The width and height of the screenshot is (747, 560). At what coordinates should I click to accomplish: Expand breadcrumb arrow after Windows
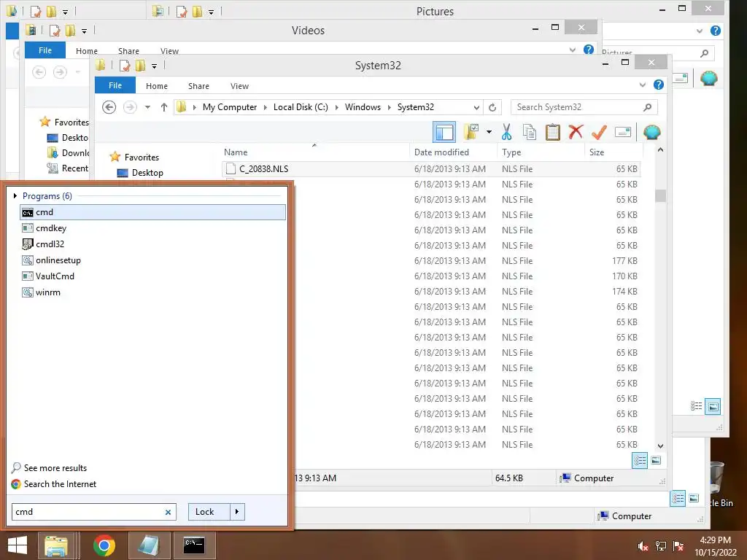pos(390,107)
